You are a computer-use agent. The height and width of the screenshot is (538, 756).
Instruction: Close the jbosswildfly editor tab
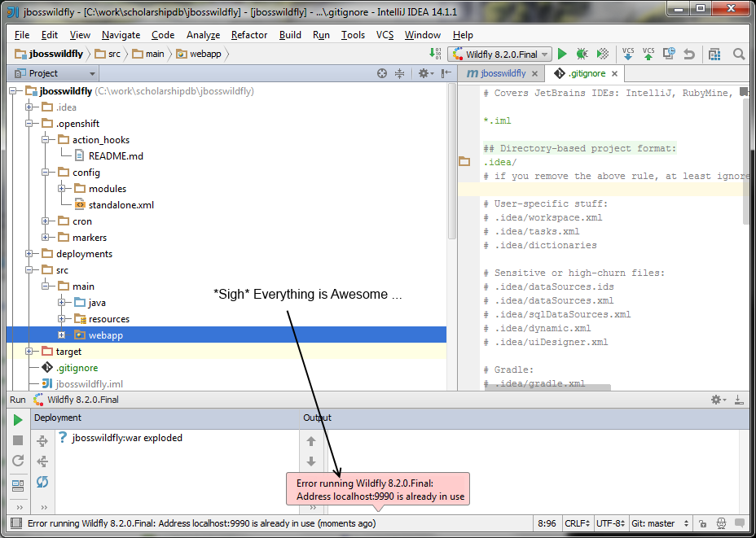534,74
